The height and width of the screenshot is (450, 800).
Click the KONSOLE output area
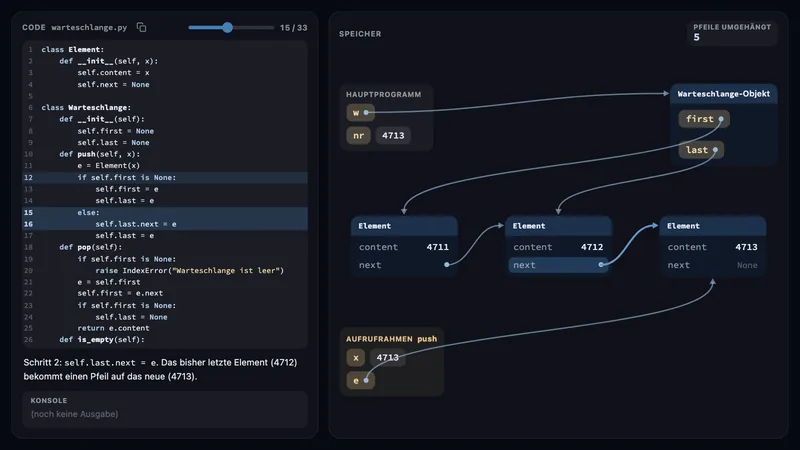click(165, 409)
